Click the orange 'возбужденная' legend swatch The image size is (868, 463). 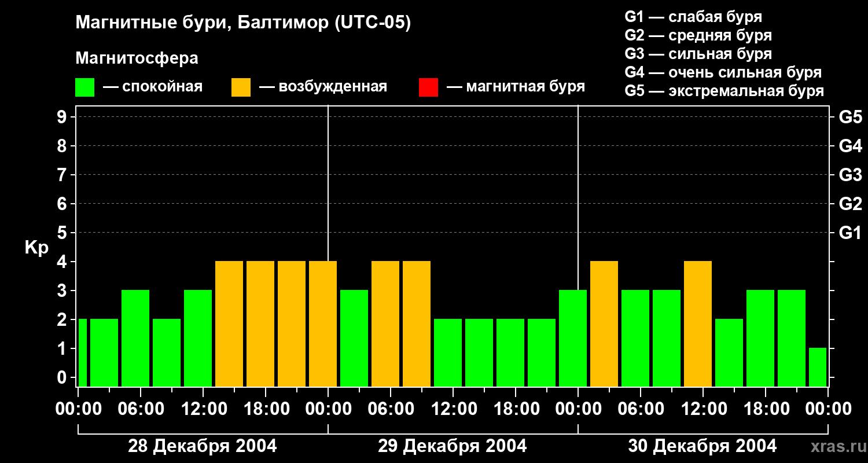(241, 87)
